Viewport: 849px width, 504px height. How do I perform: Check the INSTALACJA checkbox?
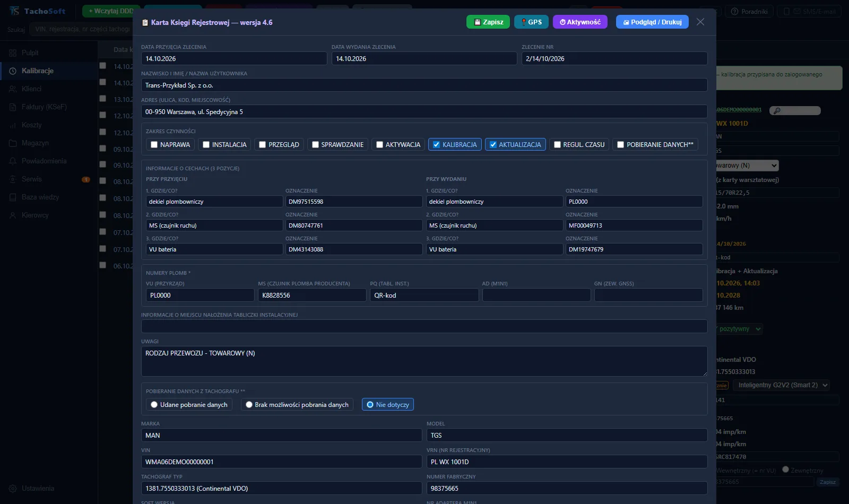coord(206,144)
